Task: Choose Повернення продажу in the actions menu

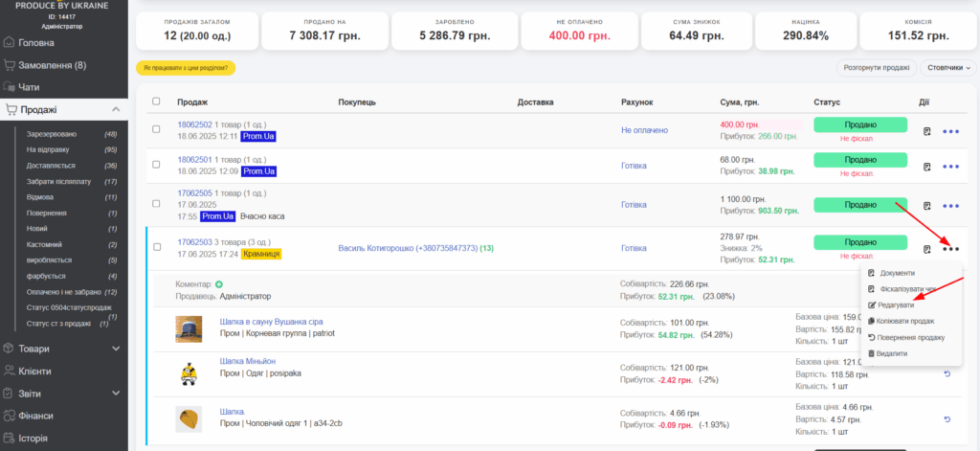Action: tap(906, 338)
